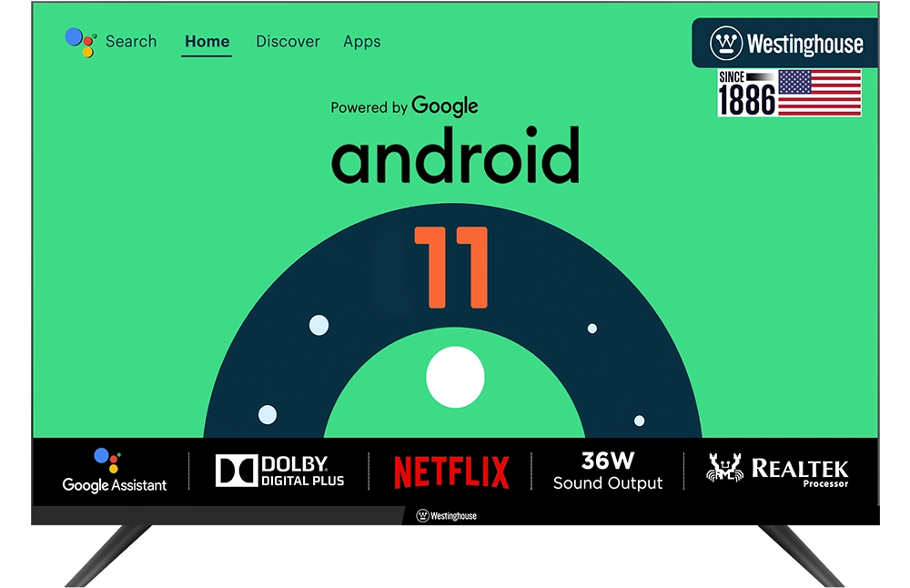Click the Google Assistant logo in bottom bar
Viewport: 910px width, 588px height.
pos(114,471)
